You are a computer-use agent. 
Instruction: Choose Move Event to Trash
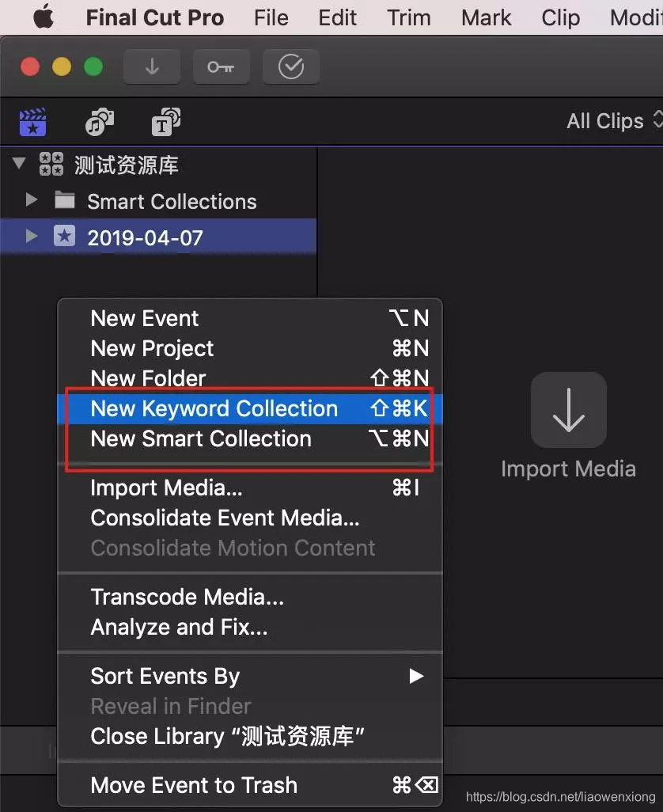250,785
